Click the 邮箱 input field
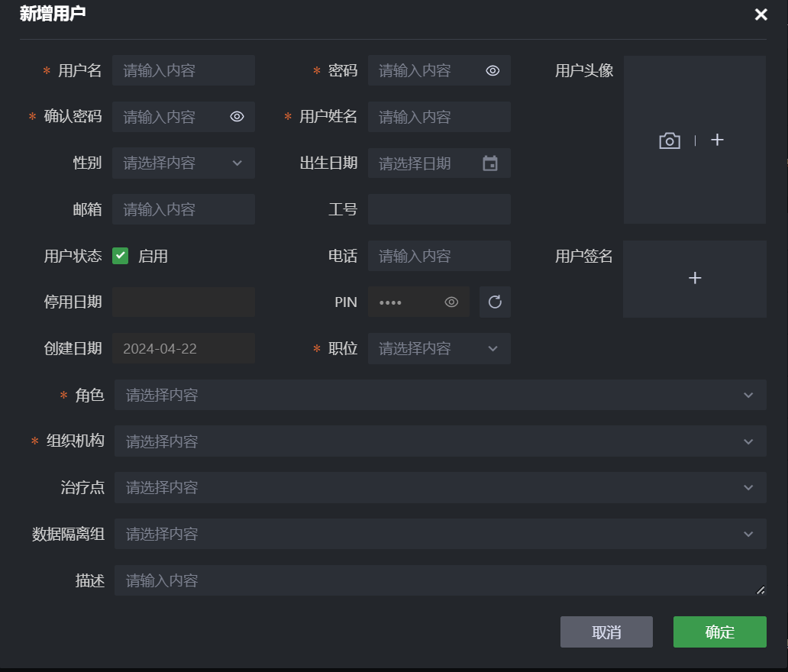 point(183,209)
